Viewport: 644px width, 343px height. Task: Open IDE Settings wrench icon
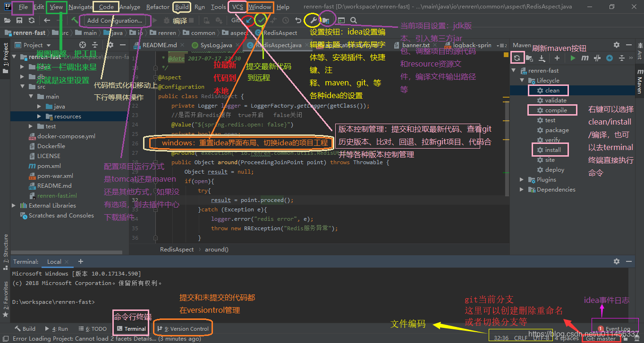tap(314, 20)
